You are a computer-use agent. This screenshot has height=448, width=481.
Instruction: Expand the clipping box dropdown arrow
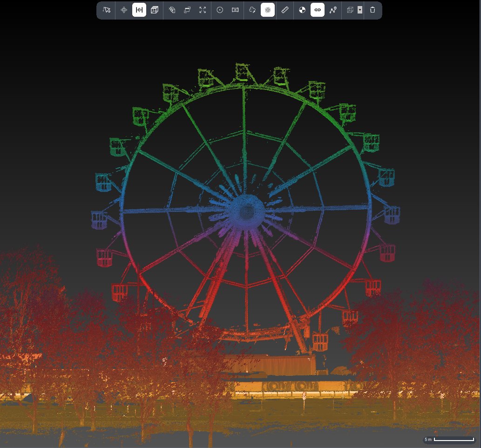[x=359, y=10]
